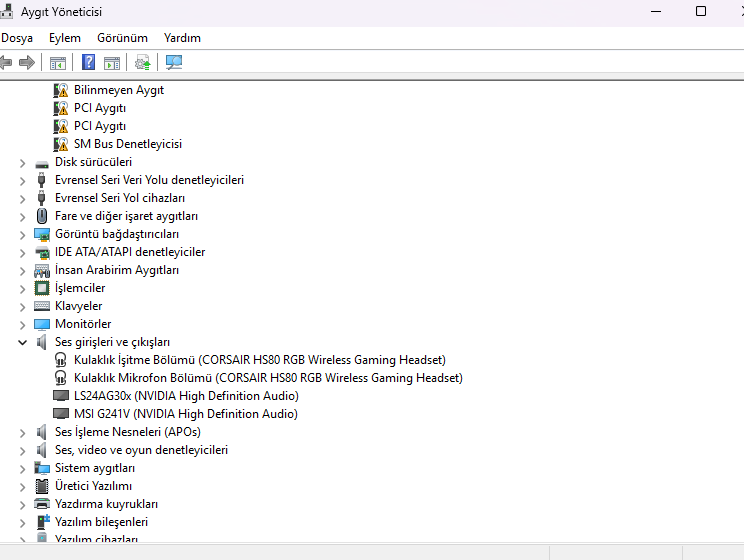Open Help via the blue question mark icon
Image resolution: width=744 pixels, height=560 pixels.
click(x=88, y=62)
